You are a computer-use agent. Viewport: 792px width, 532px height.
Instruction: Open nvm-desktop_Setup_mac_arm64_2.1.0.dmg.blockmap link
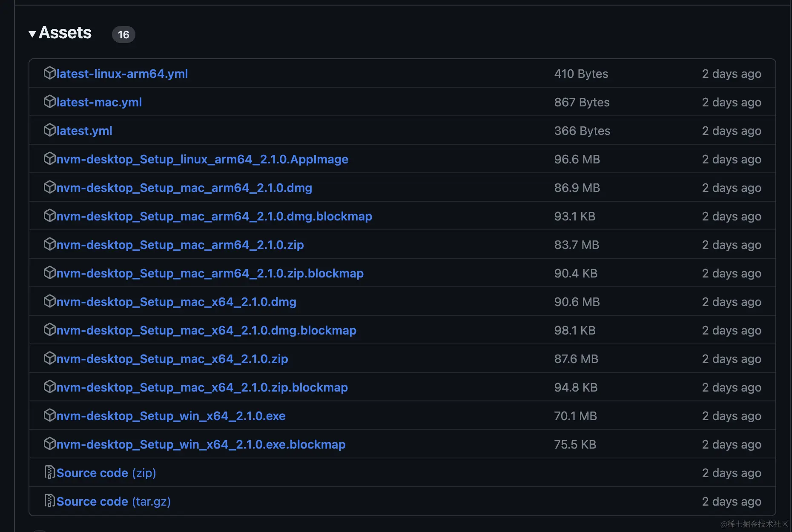point(214,216)
